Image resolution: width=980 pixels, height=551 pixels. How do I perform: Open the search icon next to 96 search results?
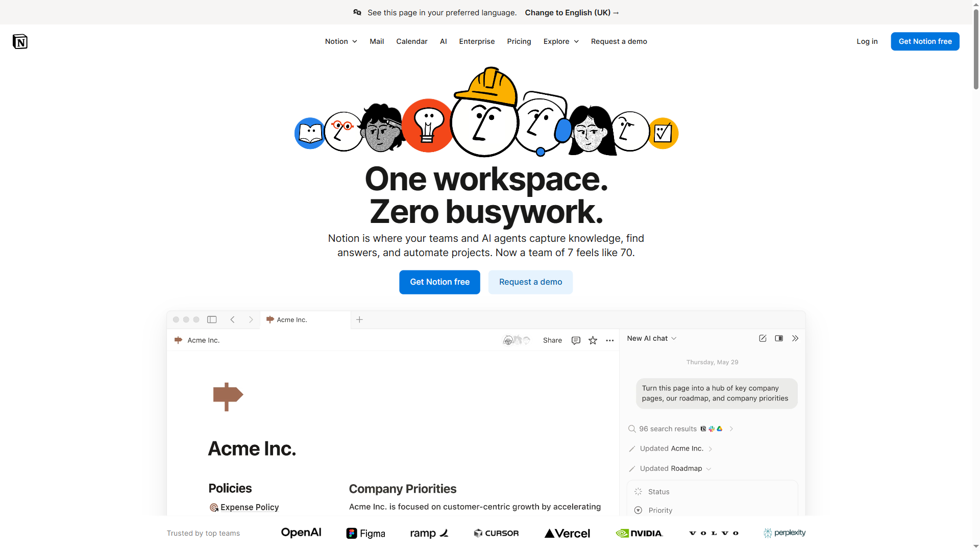[631, 429]
